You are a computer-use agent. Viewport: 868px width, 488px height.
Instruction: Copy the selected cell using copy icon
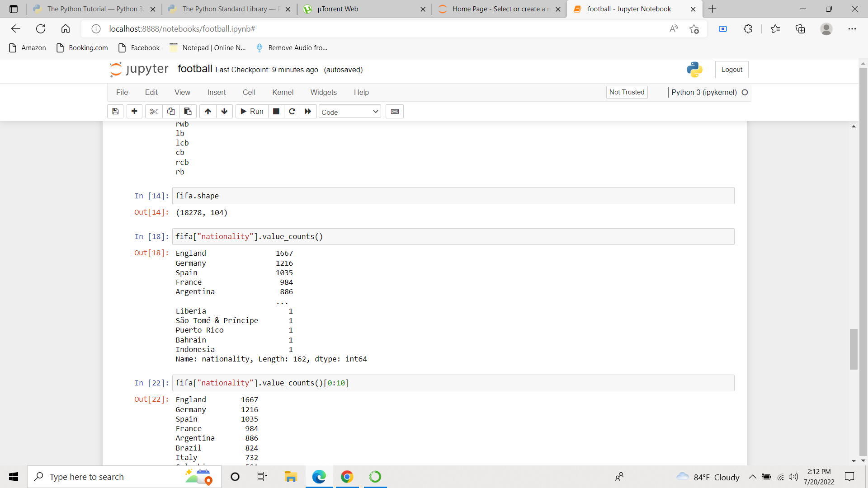[170, 111]
